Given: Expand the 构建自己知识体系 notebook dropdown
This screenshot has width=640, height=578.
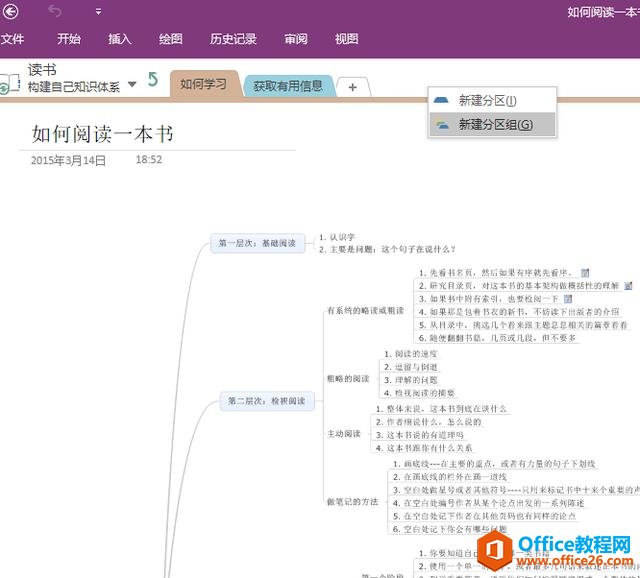Looking at the screenshot, I should coord(132,86).
